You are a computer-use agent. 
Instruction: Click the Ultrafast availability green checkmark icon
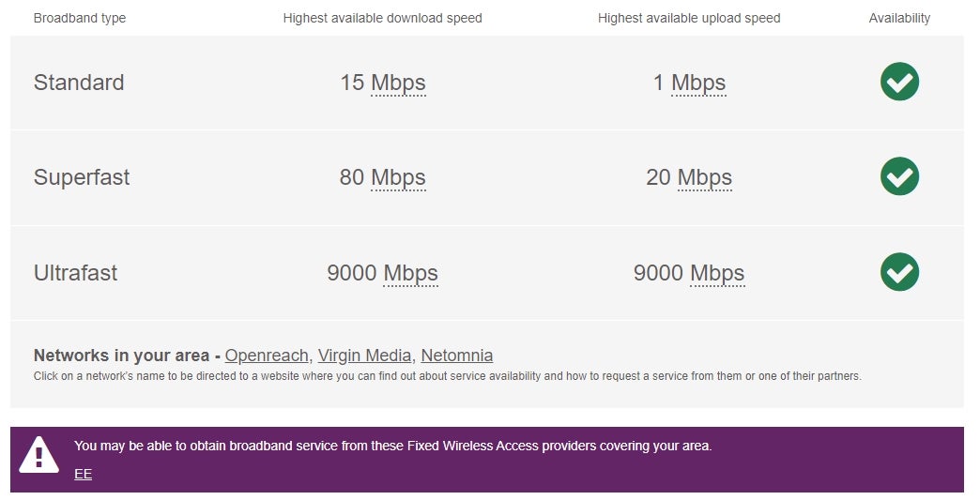click(x=899, y=272)
